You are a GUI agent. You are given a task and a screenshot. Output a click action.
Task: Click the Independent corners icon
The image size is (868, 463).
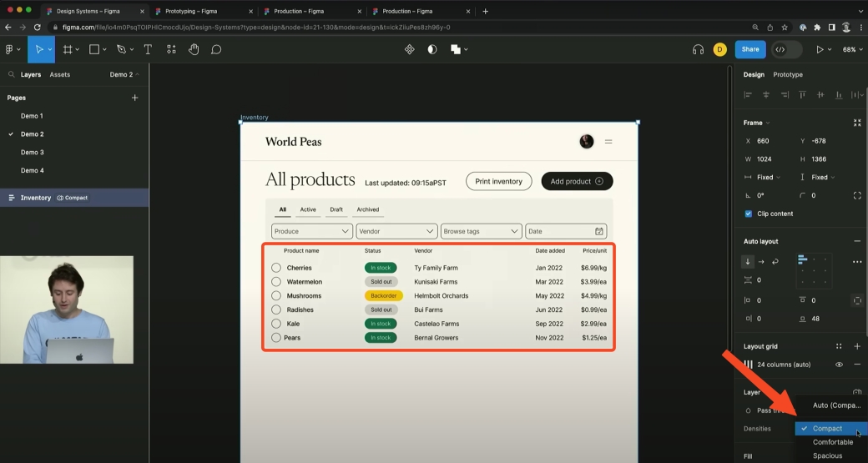pyautogui.click(x=857, y=195)
